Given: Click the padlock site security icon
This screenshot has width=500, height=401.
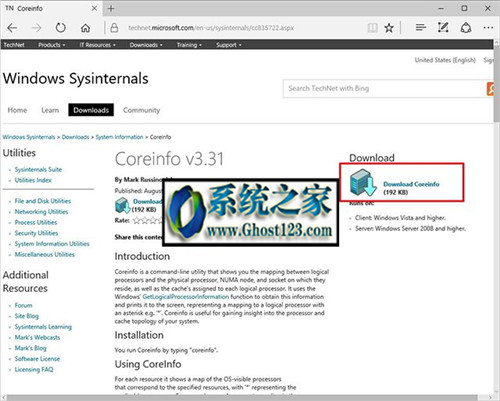Looking at the screenshot, I should pyautogui.click(x=114, y=28).
